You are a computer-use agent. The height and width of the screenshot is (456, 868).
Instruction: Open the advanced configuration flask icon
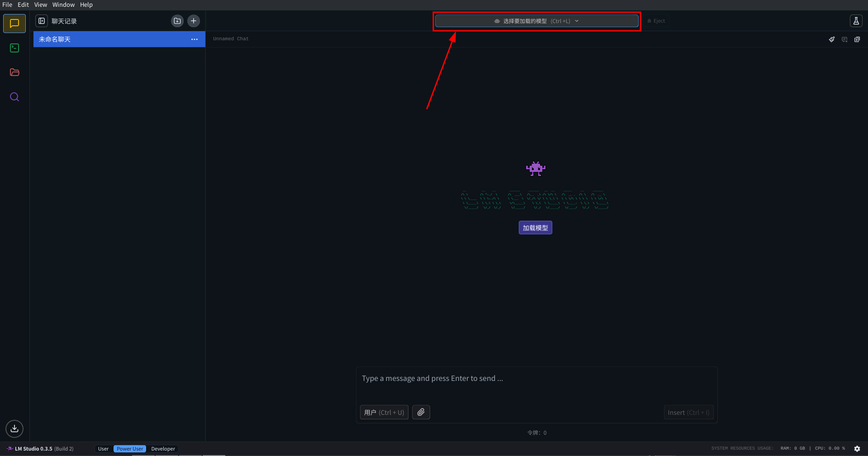point(856,21)
